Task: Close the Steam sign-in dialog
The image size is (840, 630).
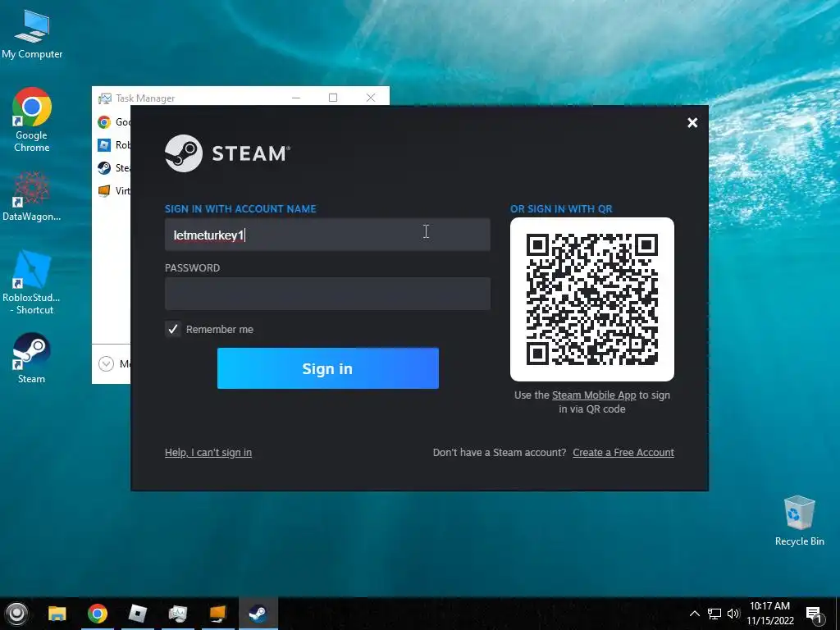Action: pyautogui.click(x=692, y=123)
